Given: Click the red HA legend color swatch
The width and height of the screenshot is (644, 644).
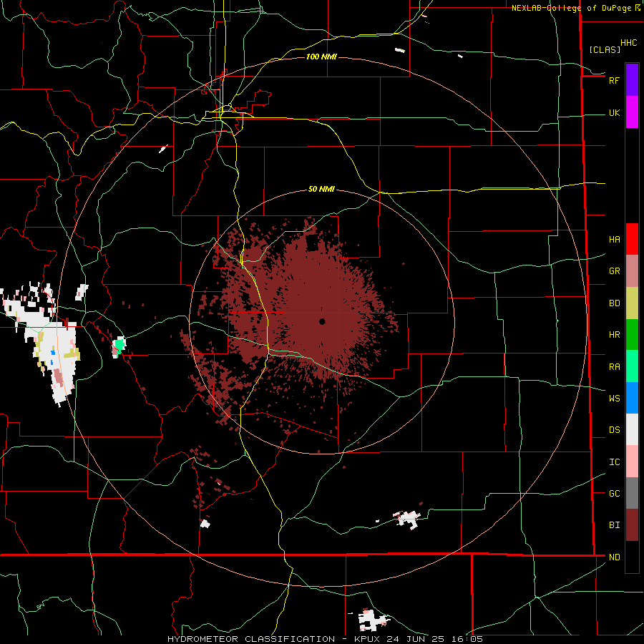Looking at the screenshot, I should pyautogui.click(x=632, y=239).
